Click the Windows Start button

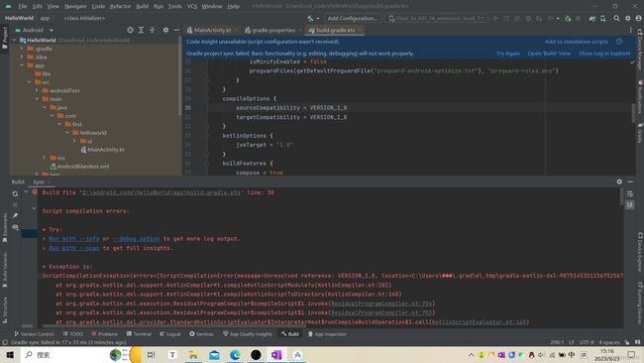(x=10, y=355)
